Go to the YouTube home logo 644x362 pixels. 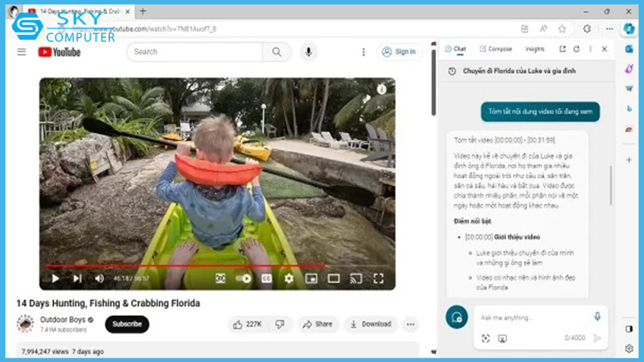pyautogui.click(x=59, y=52)
